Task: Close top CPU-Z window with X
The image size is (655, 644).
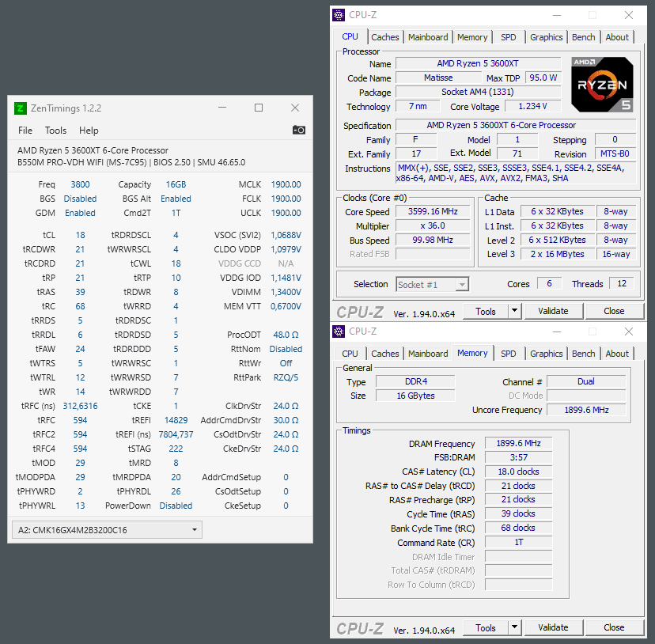Action: tap(628, 15)
